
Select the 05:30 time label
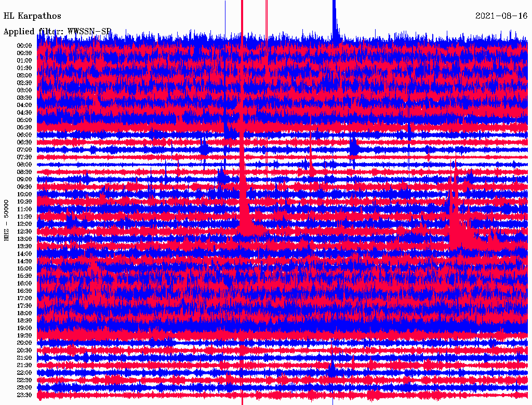(x=24, y=128)
